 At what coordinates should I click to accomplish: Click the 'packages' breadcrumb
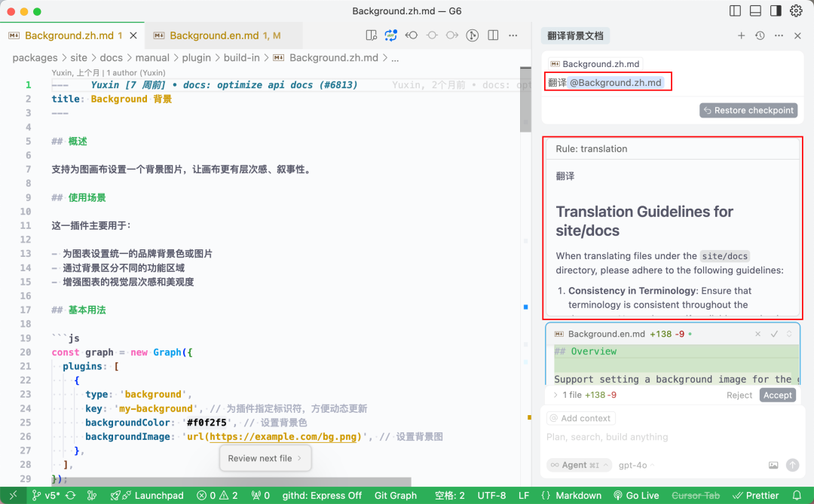tap(35, 57)
